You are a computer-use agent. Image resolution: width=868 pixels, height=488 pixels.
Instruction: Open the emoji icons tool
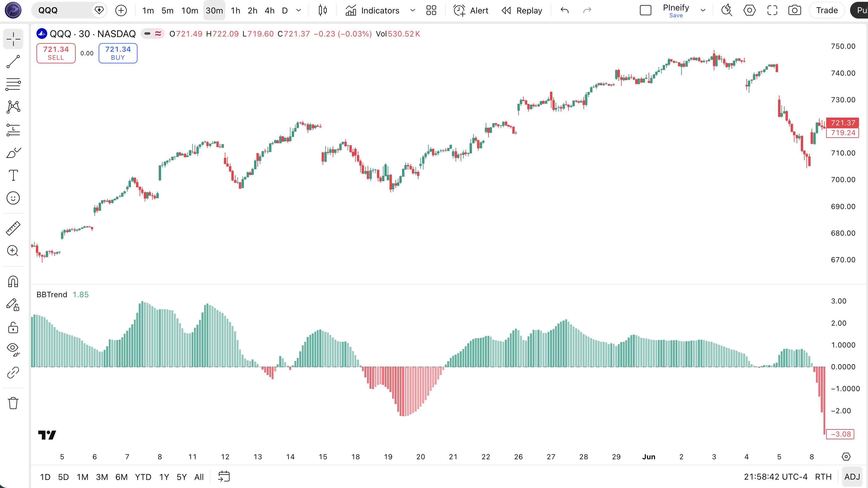coord(13,198)
